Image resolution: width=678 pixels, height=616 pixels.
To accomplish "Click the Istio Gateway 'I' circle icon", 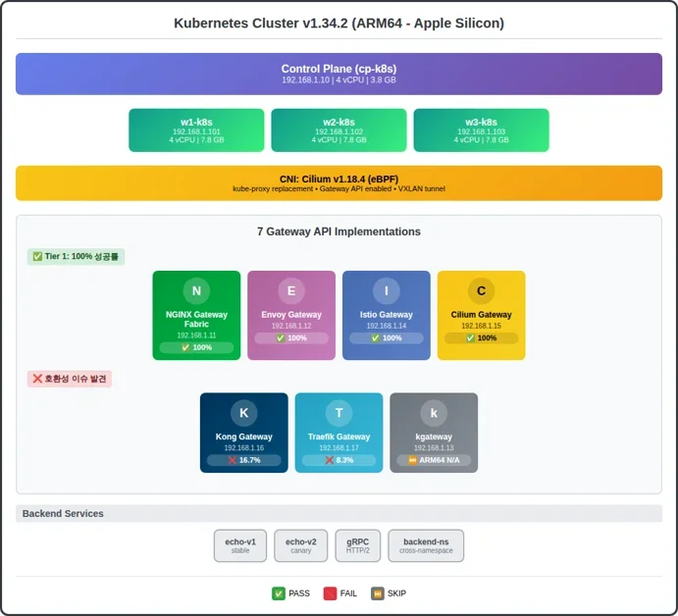I will pyautogui.click(x=387, y=291).
